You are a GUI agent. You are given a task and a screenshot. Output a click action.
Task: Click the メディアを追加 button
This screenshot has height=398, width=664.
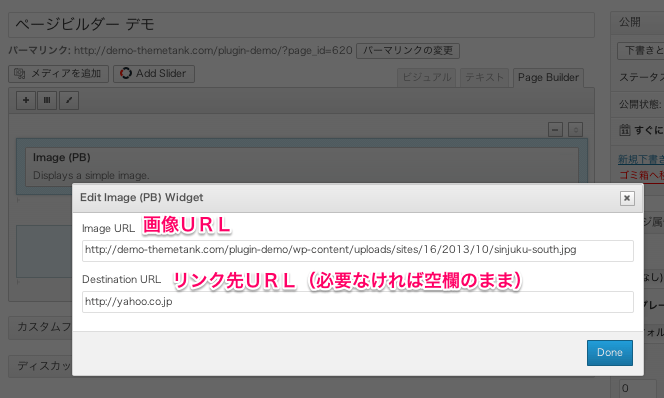58,74
